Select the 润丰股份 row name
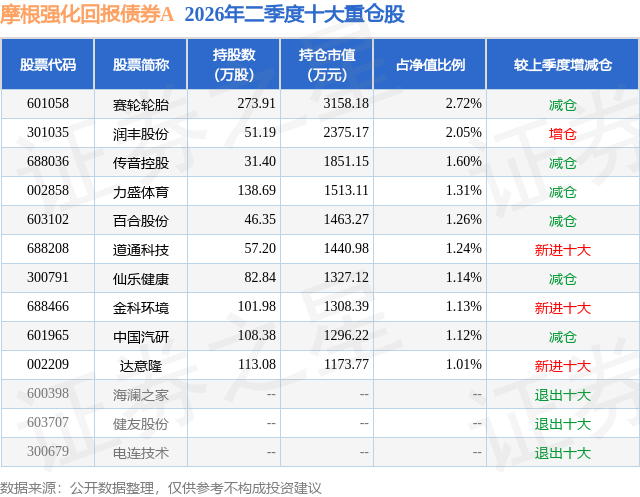 (x=141, y=134)
